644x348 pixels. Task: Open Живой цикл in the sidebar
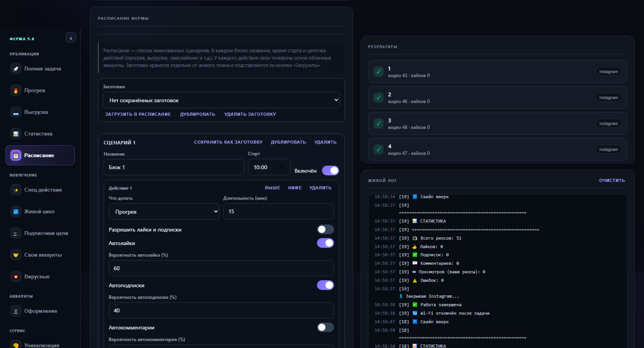(x=39, y=212)
